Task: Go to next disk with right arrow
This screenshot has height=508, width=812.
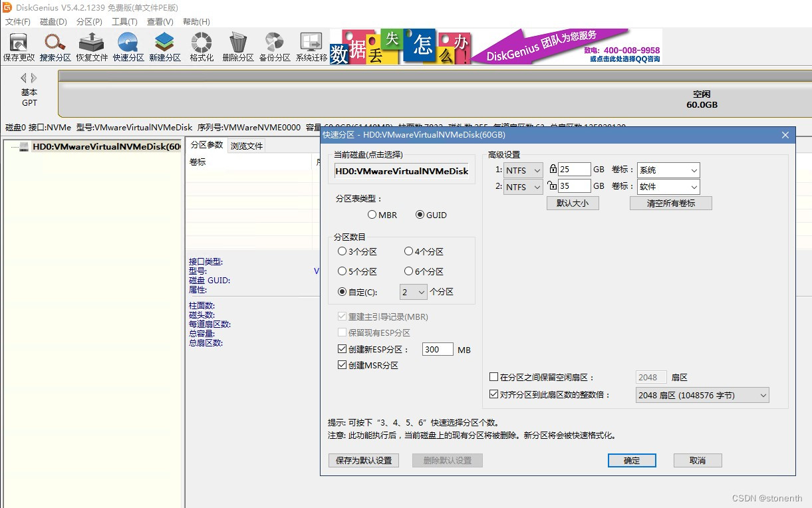Action: coord(33,78)
